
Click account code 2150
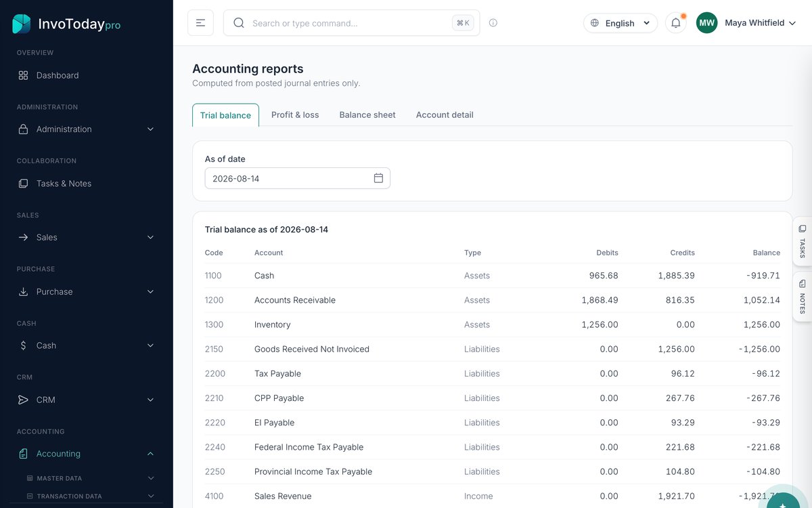214,350
